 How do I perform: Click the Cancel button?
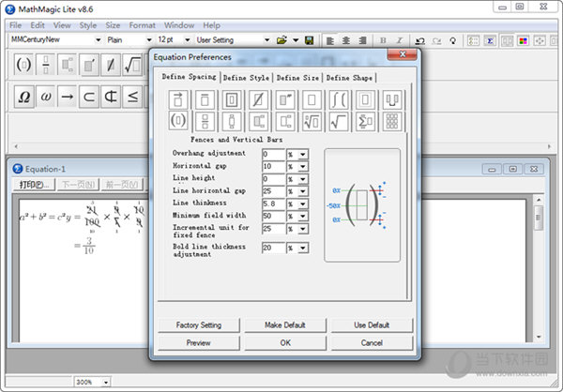pyautogui.click(x=372, y=343)
